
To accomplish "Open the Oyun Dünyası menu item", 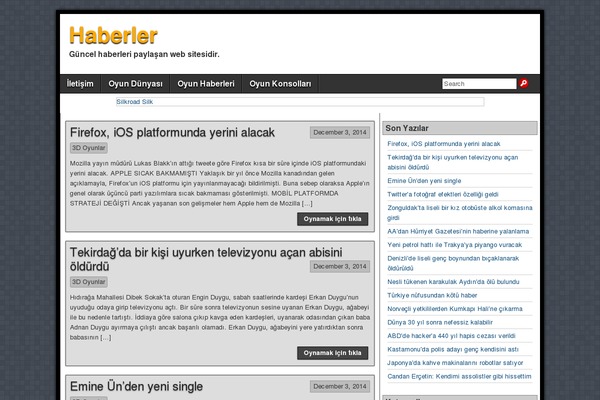I will pyautogui.click(x=135, y=84).
